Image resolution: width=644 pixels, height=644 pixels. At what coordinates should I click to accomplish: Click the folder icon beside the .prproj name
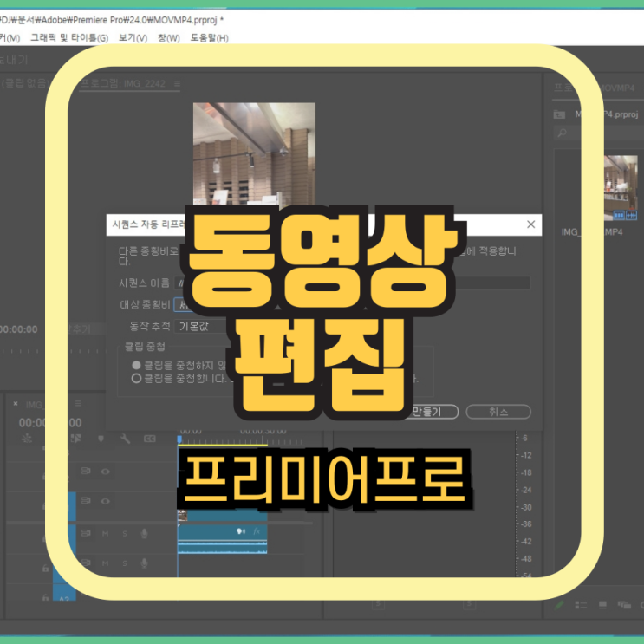[559, 114]
